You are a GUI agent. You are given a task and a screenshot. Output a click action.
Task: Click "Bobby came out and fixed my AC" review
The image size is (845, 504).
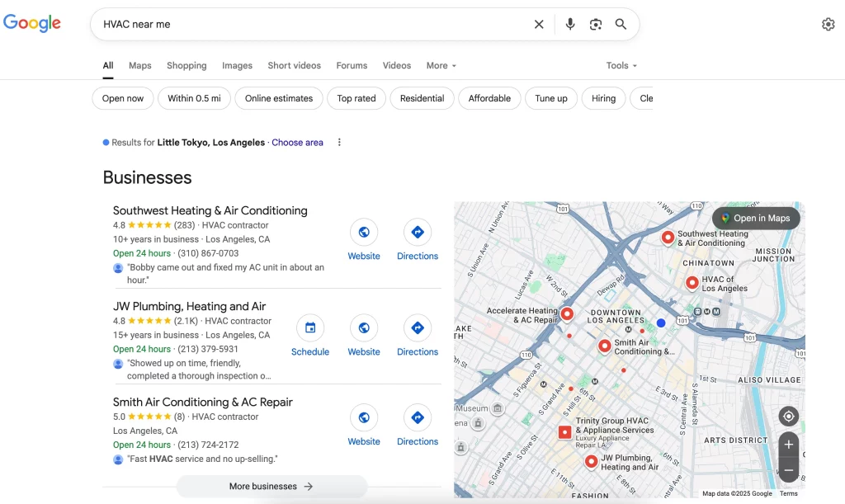[x=226, y=274]
